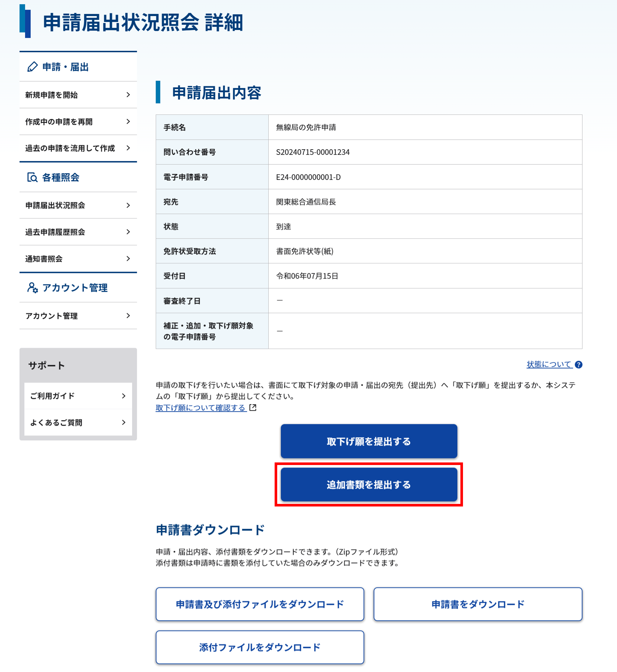This screenshot has height=672, width=617.
Task: Click reception date 令和06年07月15日
Action: [x=307, y=276]
